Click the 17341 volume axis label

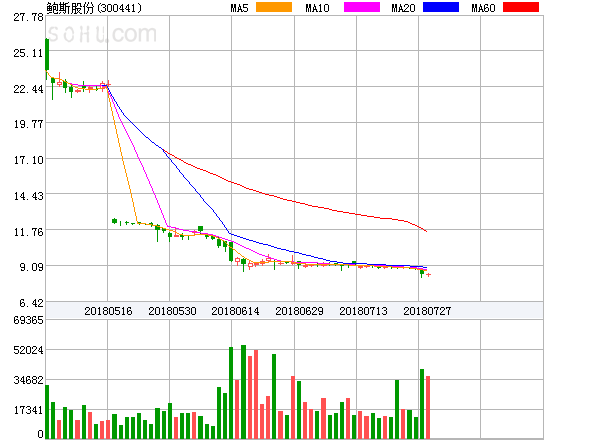pos(28,410)
